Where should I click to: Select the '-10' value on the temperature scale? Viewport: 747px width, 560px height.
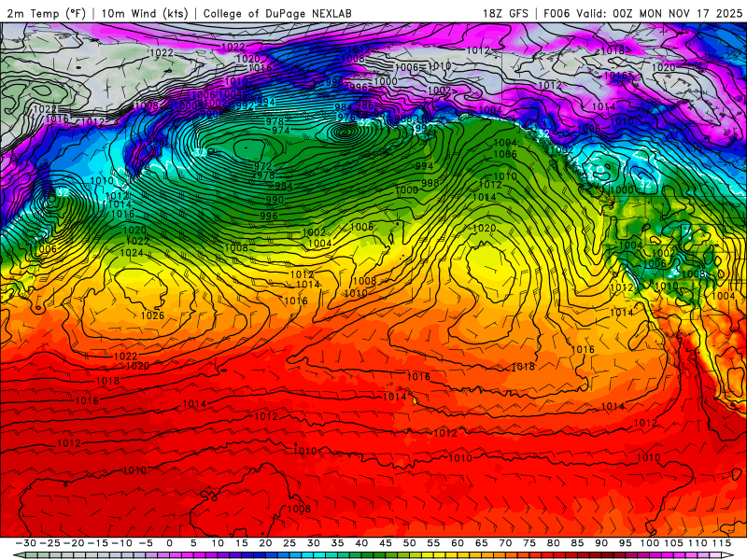121,543
